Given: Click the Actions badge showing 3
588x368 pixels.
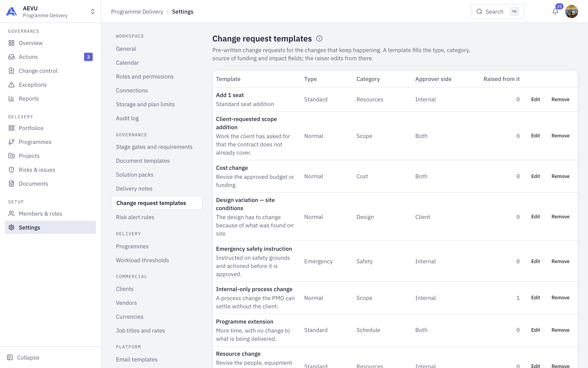Looking at the screenshot, I should (88, 57).
